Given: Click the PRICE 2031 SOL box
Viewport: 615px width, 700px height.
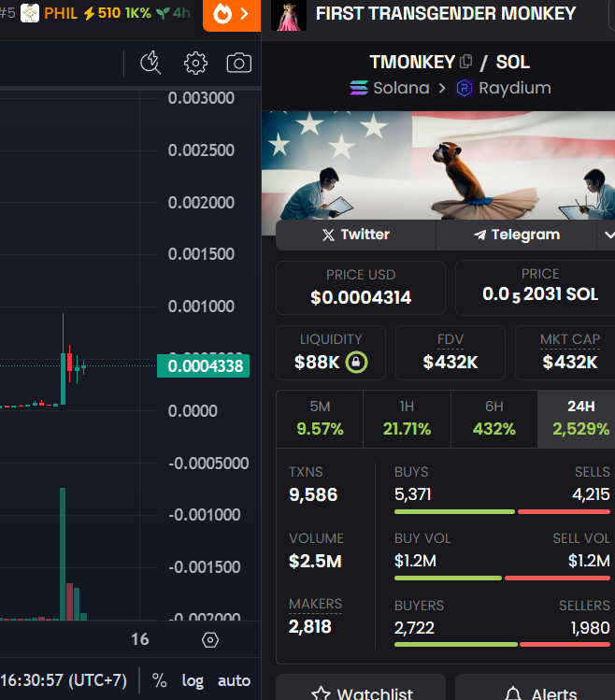Looking at the screenshot, I should point(535,288).
